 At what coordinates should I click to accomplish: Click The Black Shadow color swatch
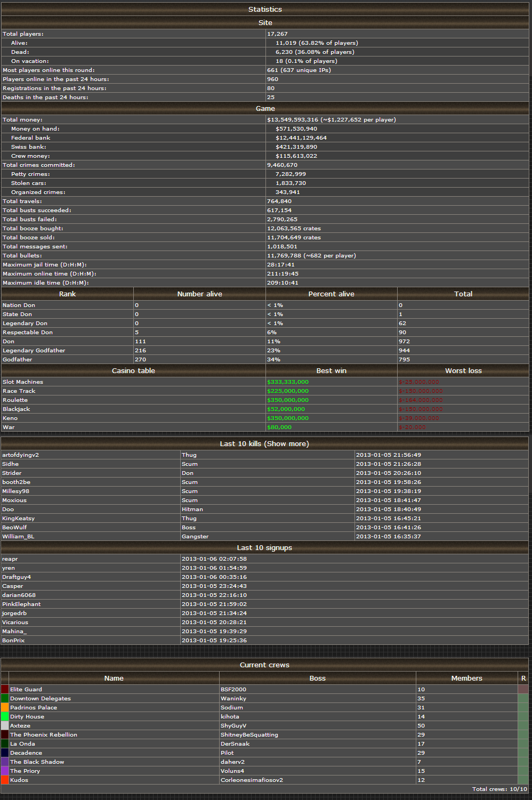(5, 762)
